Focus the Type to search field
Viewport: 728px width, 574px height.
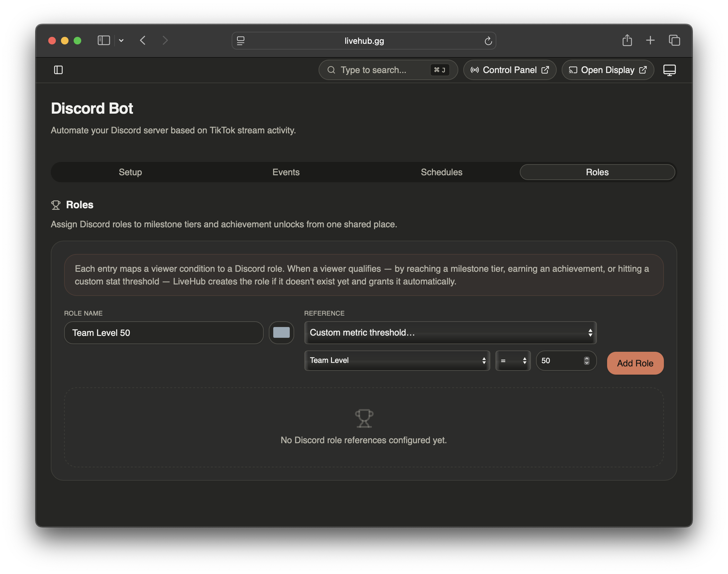tap(388, 70)
